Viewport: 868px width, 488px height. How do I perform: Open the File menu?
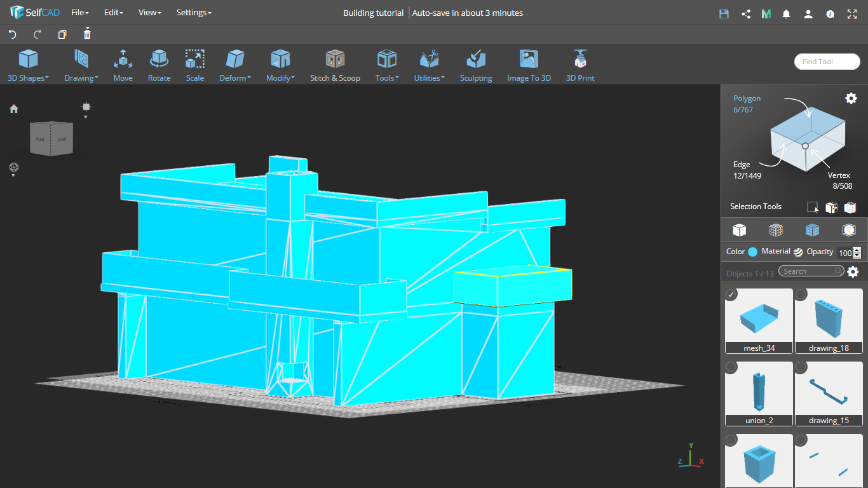tap(80, 13)
